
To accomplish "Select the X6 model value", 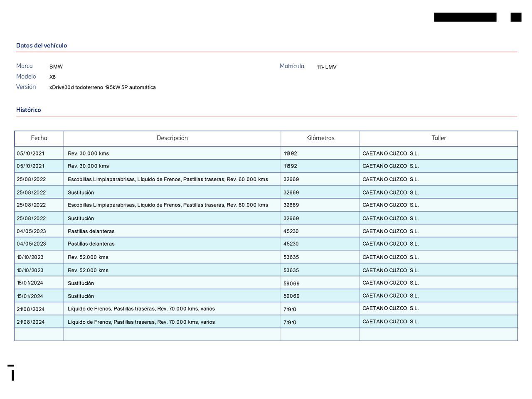I will tap(52, 77).
